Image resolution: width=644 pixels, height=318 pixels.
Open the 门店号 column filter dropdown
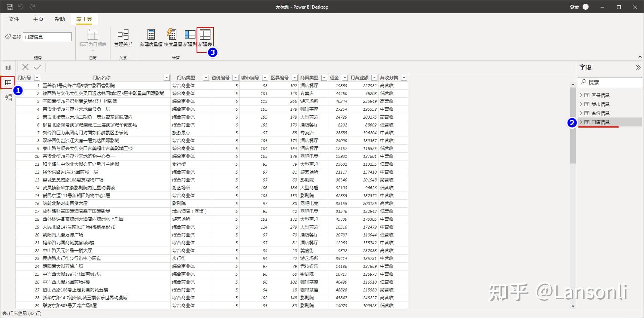[37, 78]
